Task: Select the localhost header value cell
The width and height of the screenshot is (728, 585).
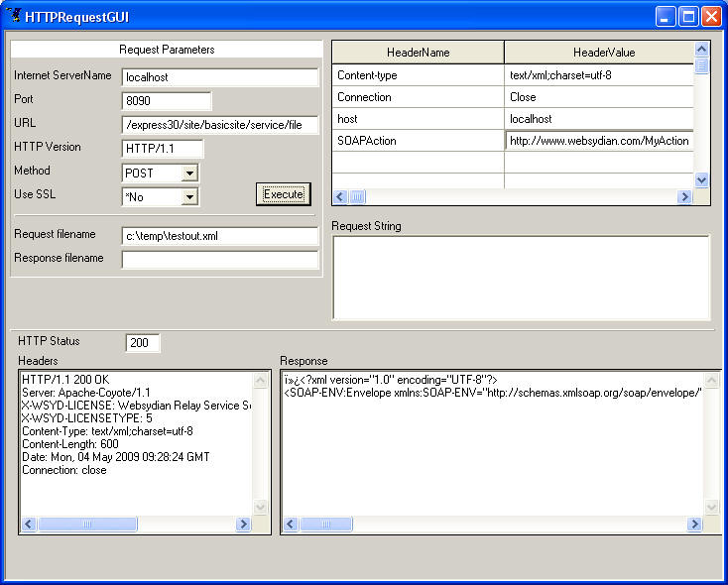Action: (599, 119)
